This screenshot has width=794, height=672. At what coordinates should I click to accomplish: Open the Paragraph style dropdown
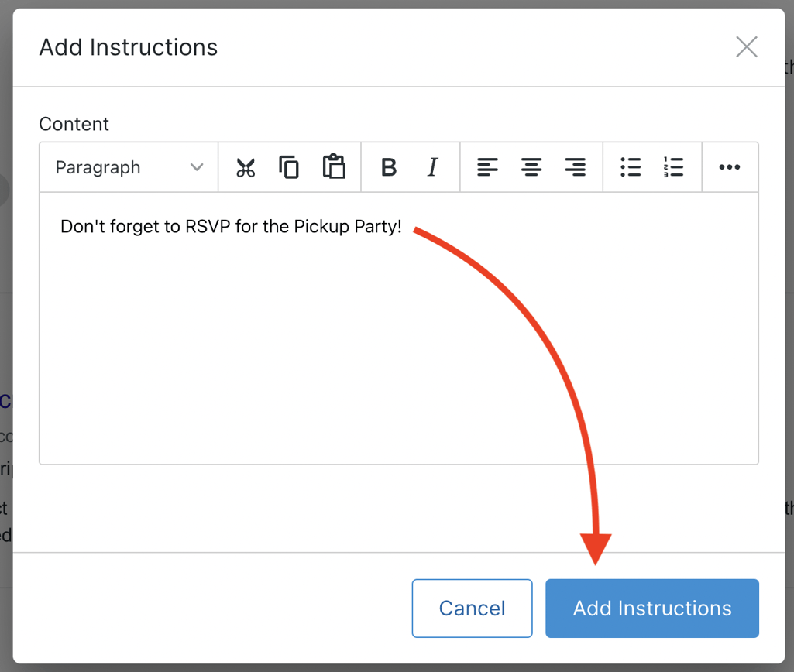(x=129, y=167)
